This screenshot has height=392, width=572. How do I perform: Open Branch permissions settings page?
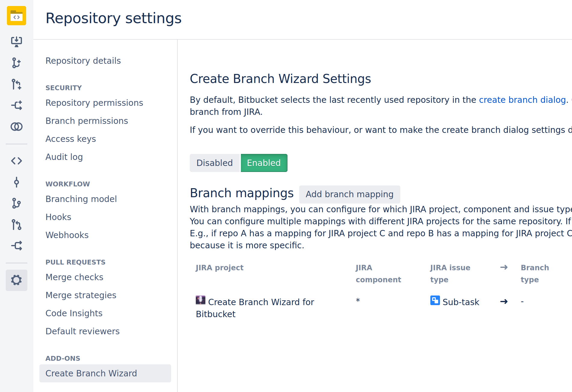[87, 121]
